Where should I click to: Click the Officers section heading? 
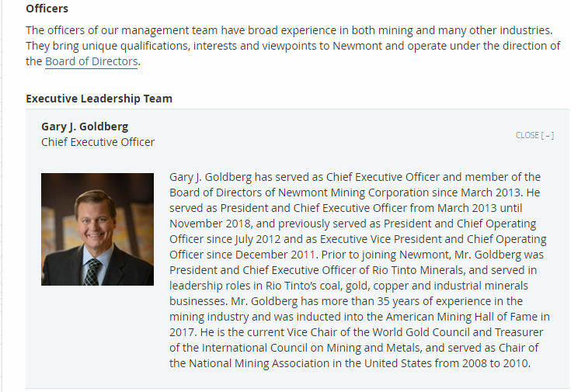click(47, 9)
